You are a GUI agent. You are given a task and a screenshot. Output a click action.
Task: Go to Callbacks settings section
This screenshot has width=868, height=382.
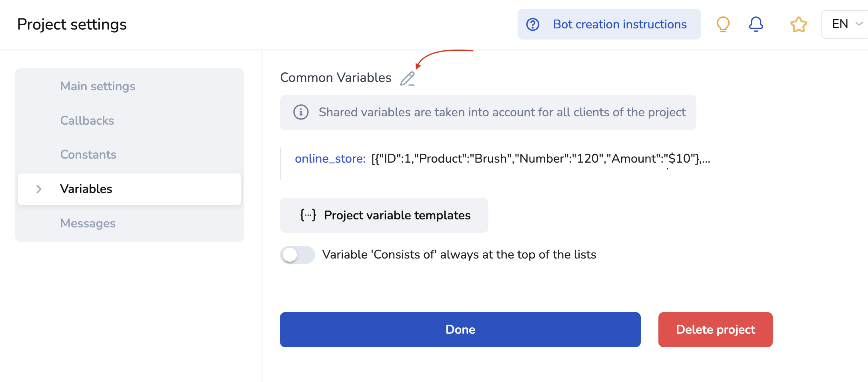point(87,121)
